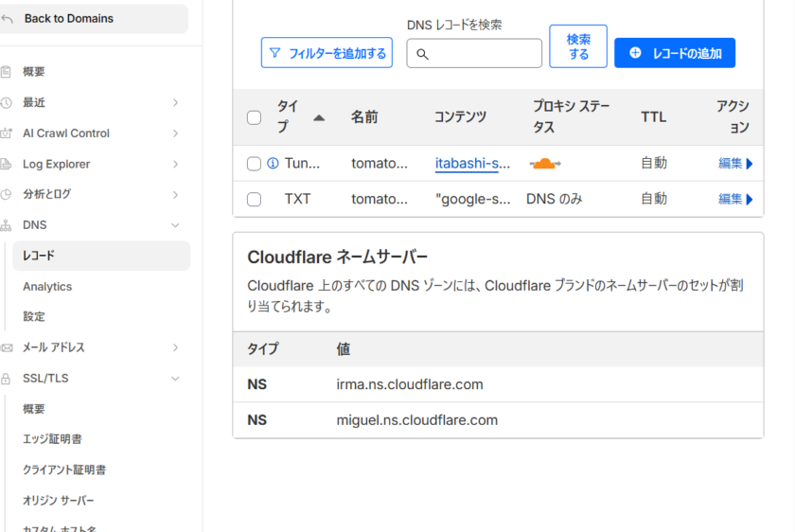The height and width of the screenshot is (532, 795).
Task: Open the top 概要 sidebar item
Action: coord(34,72)
